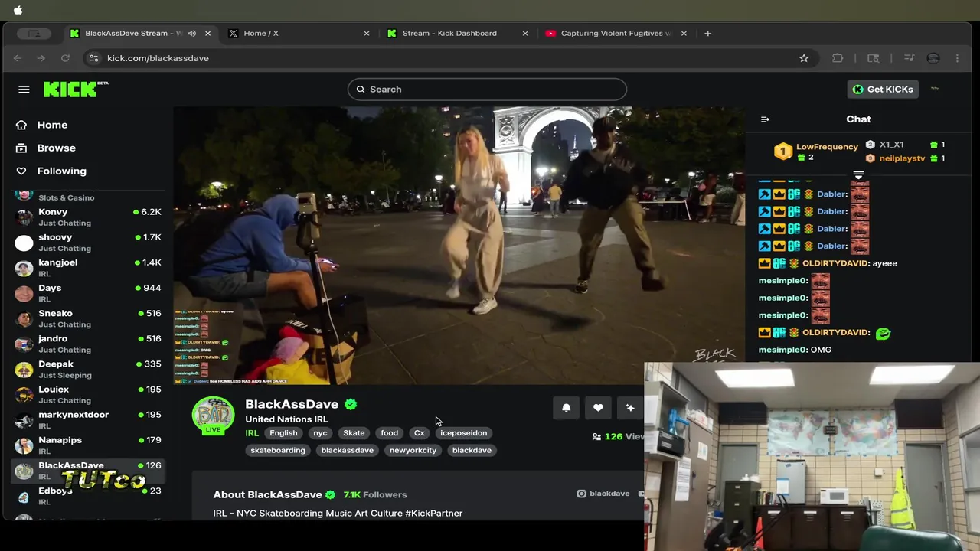Close the Home / X tab
This screenshot has width=980, height=551.
[367, 33]
